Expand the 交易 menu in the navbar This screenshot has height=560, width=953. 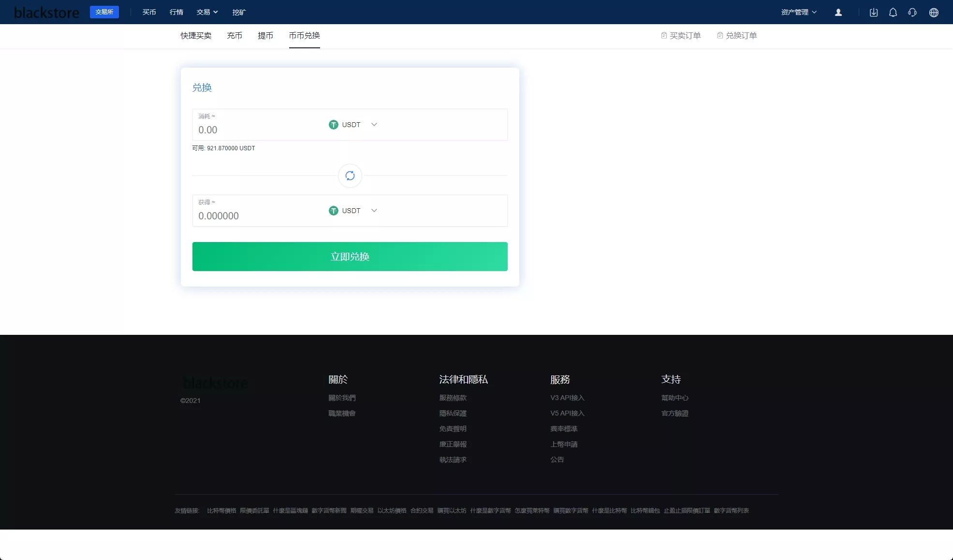point(207,12)
